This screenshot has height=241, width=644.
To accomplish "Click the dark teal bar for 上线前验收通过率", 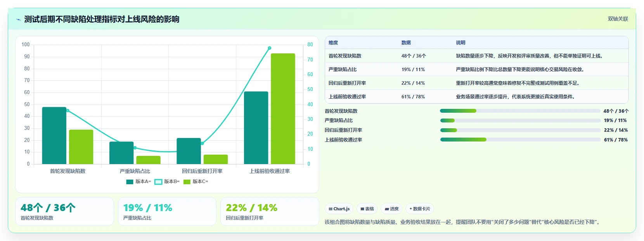I will coord(256,127).
